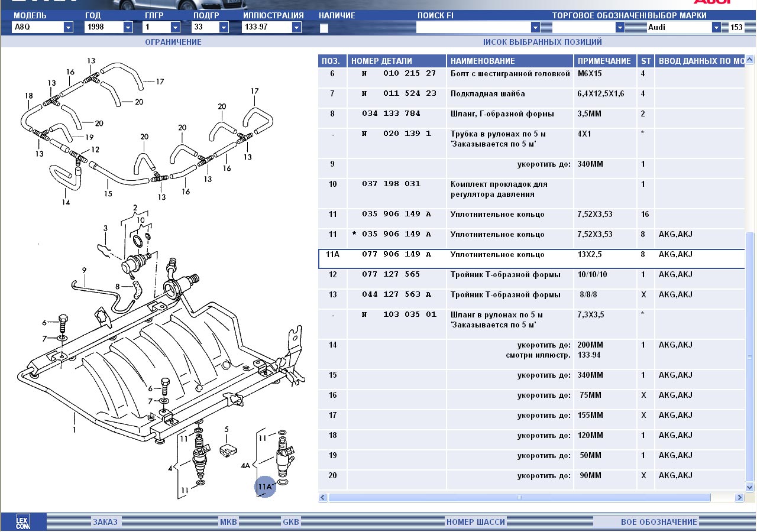Click the LEX COM logo icon
757x532 pixels.
click(22, 522)
